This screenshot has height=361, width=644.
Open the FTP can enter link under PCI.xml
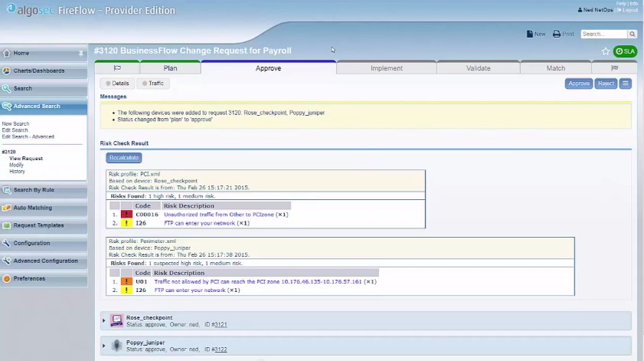(200, 223)
